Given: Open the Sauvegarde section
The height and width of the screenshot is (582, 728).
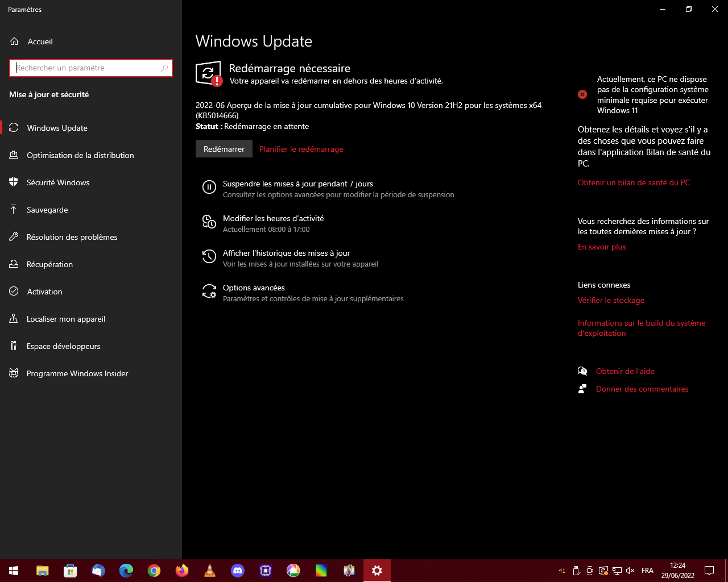Looking at the screenshot, I should click(x=91, y=210).
